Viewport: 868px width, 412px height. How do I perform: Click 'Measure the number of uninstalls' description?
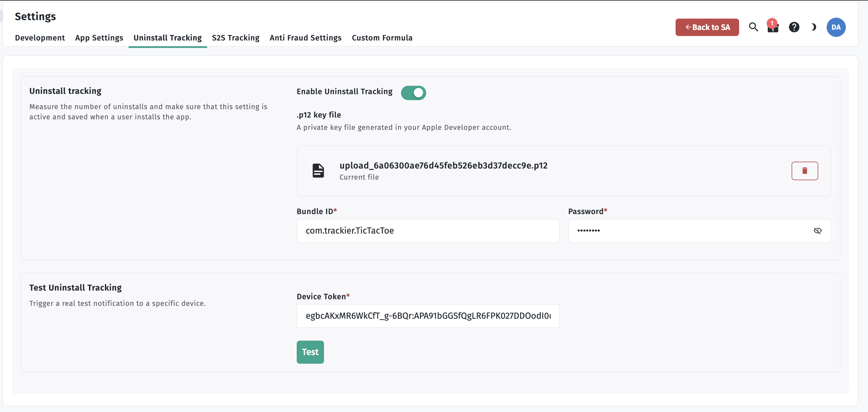coord(148,112)
